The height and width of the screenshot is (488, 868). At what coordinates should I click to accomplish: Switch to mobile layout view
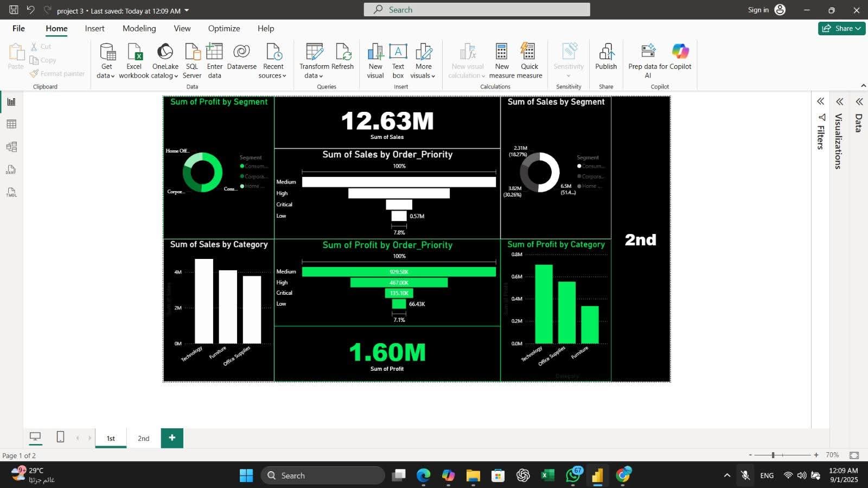60,437
